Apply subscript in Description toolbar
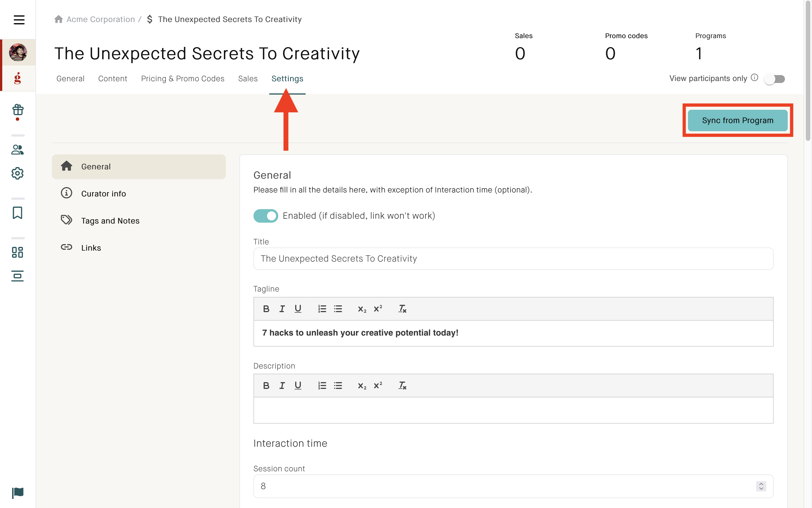The image size is (812, 508). 362,386
